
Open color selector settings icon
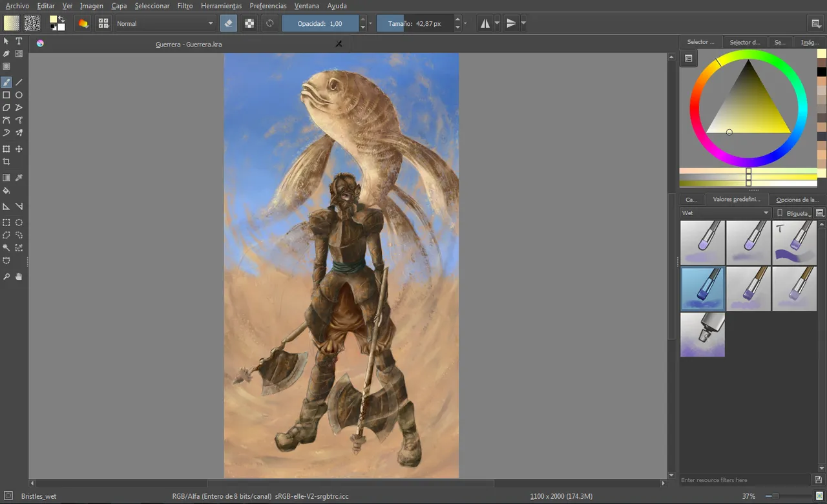click(x=689, y=58)
